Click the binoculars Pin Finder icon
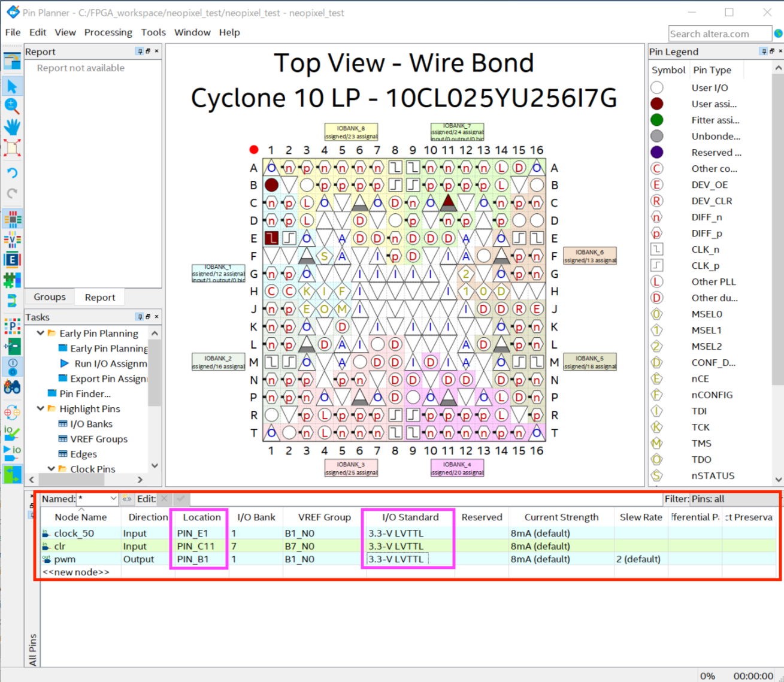The width and height of the screenshot is (784, 682). (12, 387)
